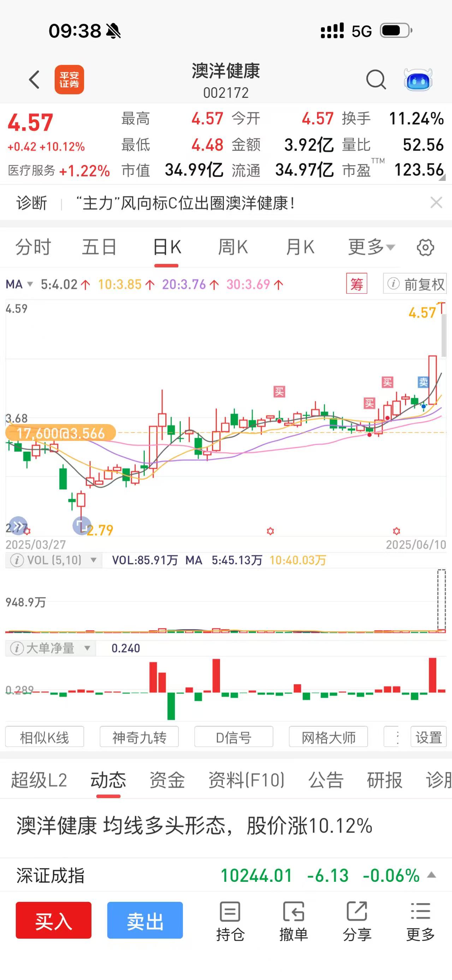This screenshot has height=980, width=452.
Task: Open the search magnifier icon
Action: (376, 79)
